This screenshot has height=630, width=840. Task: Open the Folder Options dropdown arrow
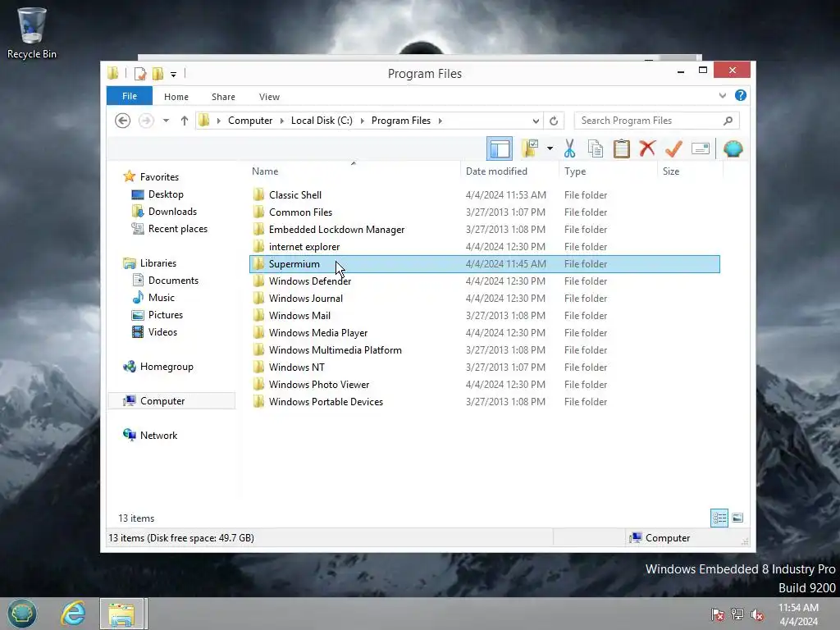[x=550, y=148]
